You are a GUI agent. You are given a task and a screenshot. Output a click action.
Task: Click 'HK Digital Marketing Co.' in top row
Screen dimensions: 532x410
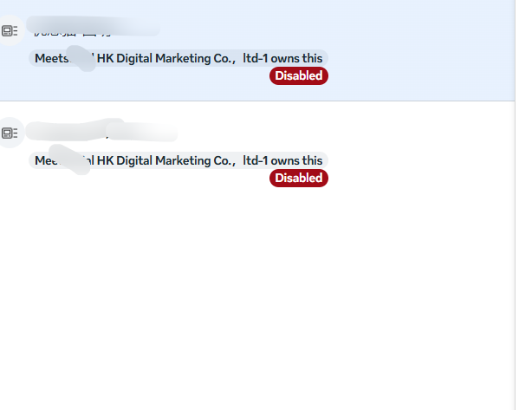pos(165,58)
